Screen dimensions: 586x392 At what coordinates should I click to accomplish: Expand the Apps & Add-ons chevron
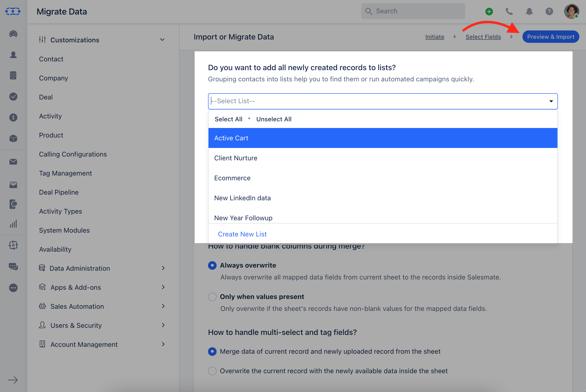[x=163, y=287]
